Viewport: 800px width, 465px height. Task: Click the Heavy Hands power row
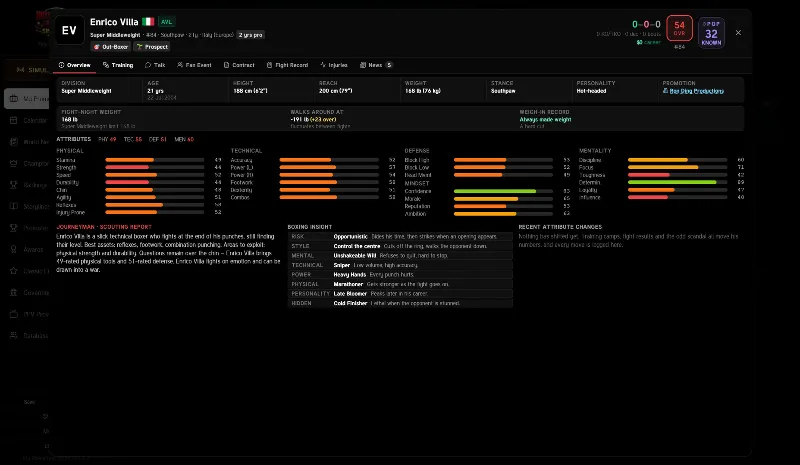point(401,275)
